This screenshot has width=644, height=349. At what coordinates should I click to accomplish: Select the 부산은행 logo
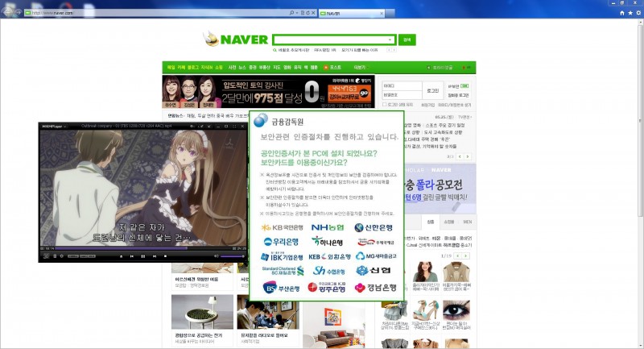point(279,287)
